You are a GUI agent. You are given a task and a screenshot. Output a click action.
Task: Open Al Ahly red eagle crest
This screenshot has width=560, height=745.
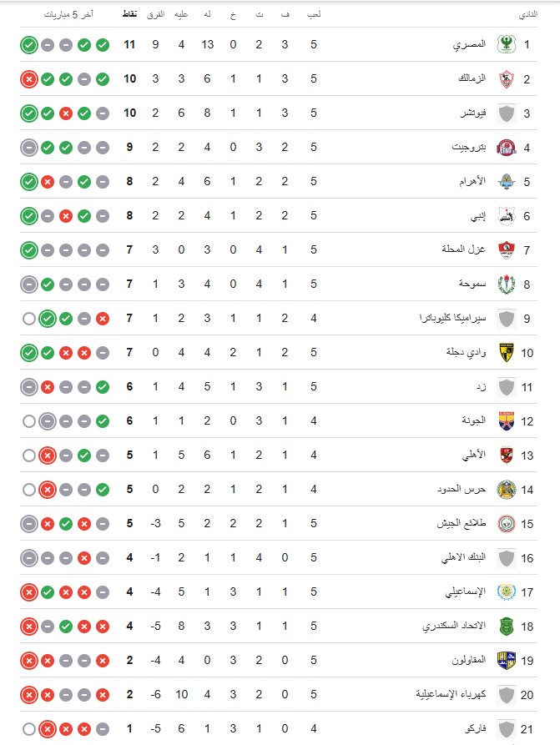(x=507, y=456)
